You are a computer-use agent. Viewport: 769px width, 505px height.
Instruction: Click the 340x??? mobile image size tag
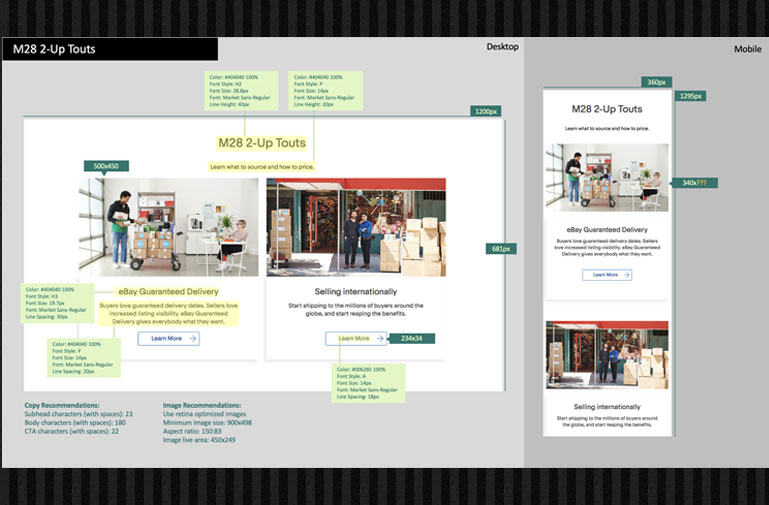point(692,183)
